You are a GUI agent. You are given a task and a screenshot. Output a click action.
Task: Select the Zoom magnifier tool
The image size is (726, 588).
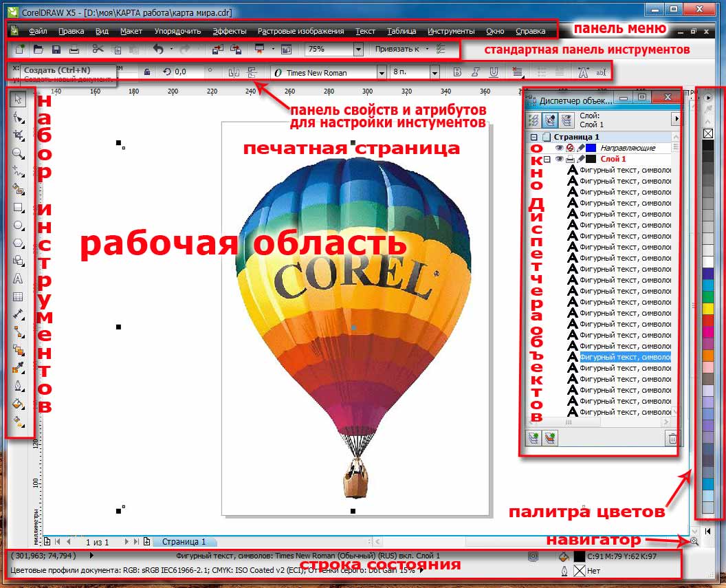point(19,153)
